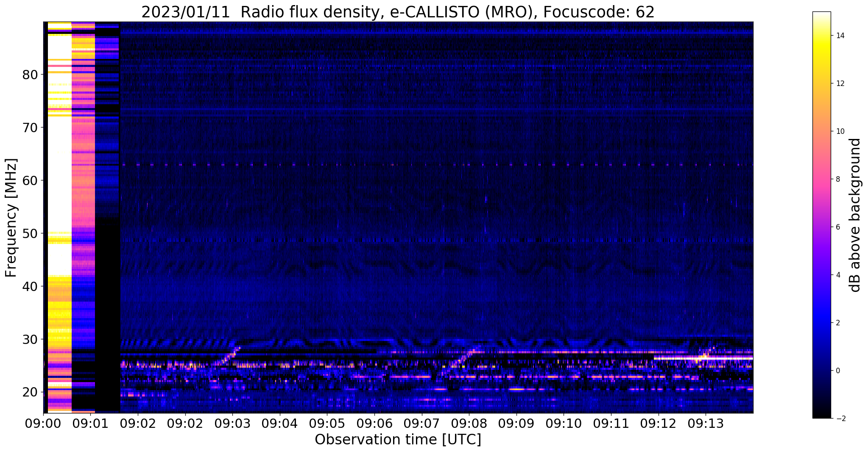Click the 50 MHz frequency tick label
This screenshot has width=868, height=452.
(30, 233)
